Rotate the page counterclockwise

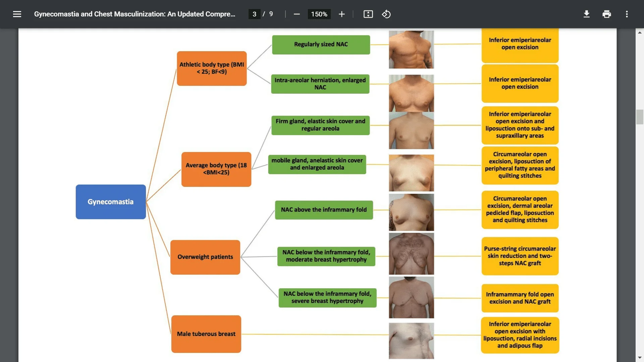point(386,14)
